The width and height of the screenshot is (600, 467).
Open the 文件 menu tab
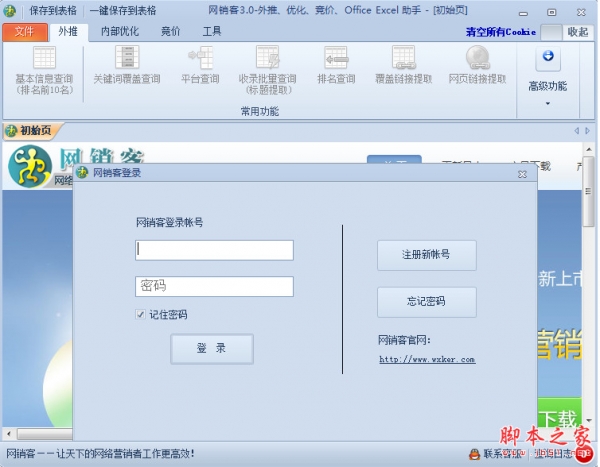pyautogui.click(x=25, y=32)
